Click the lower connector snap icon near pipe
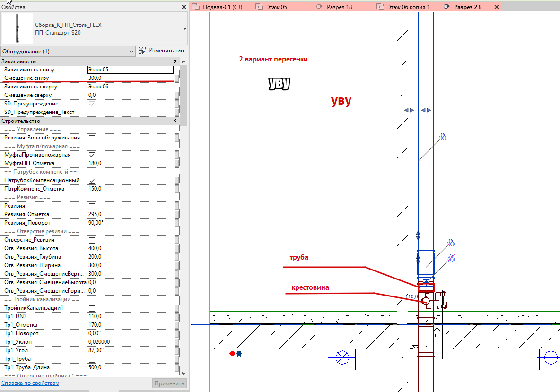 pos(451,258)
